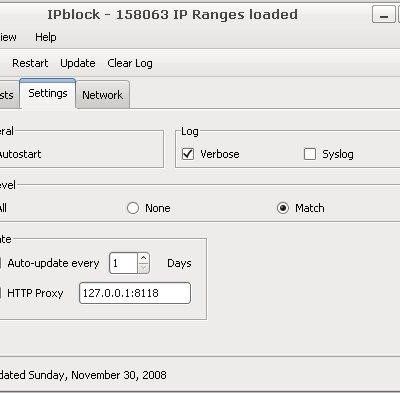
Task: Click the auto-update days number field
Action: click(x=123, y=263)
